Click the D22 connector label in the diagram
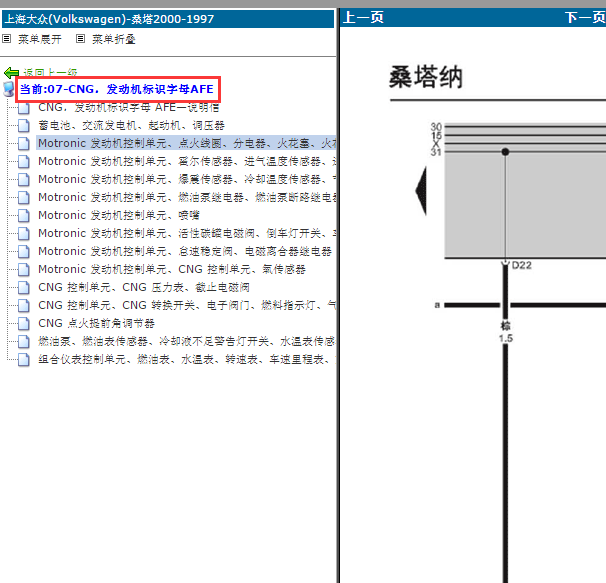Screen dimensions: 606x583 (521, 265)
